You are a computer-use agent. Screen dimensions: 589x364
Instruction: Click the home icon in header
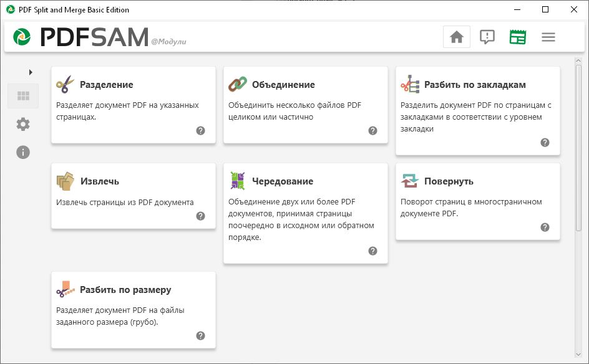pyautogui.click(x=457, y=37)
